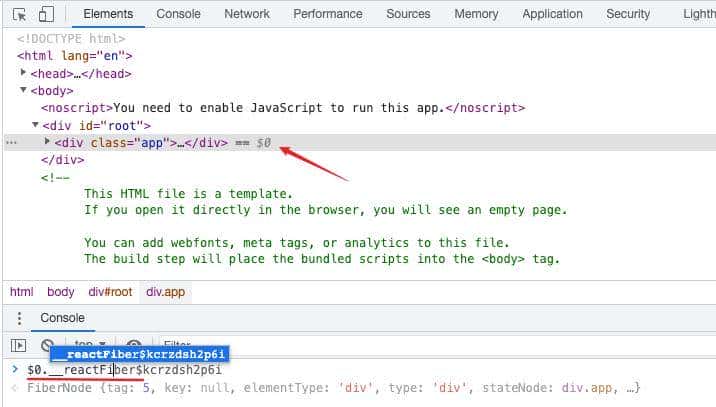This screenshot has height=407, width=716.
Task: Select the __reactFiber autocomplete suggestion
Action: coord(141,354)
